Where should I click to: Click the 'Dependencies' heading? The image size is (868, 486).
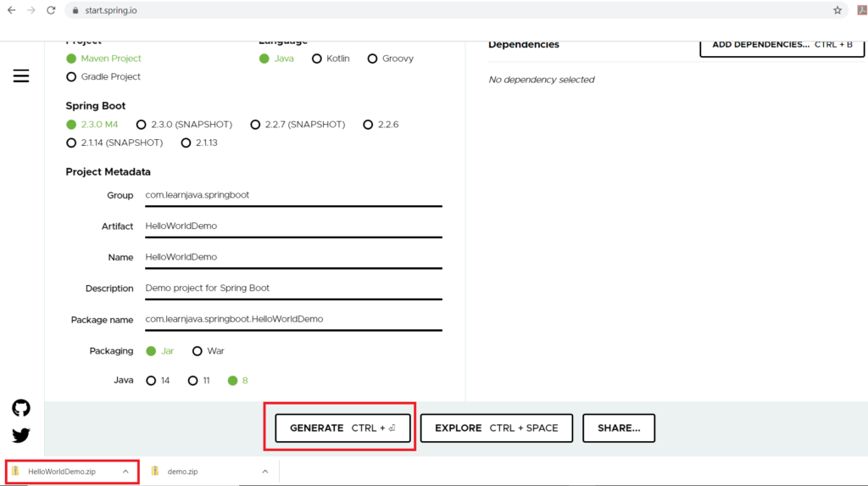(x=524, y=45)
